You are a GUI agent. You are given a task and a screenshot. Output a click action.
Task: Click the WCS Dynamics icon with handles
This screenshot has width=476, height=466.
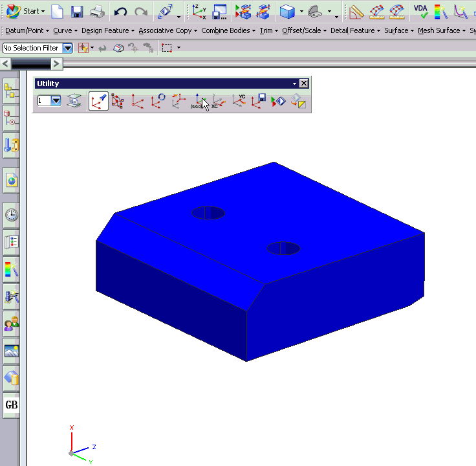click(x=118, y=101)
